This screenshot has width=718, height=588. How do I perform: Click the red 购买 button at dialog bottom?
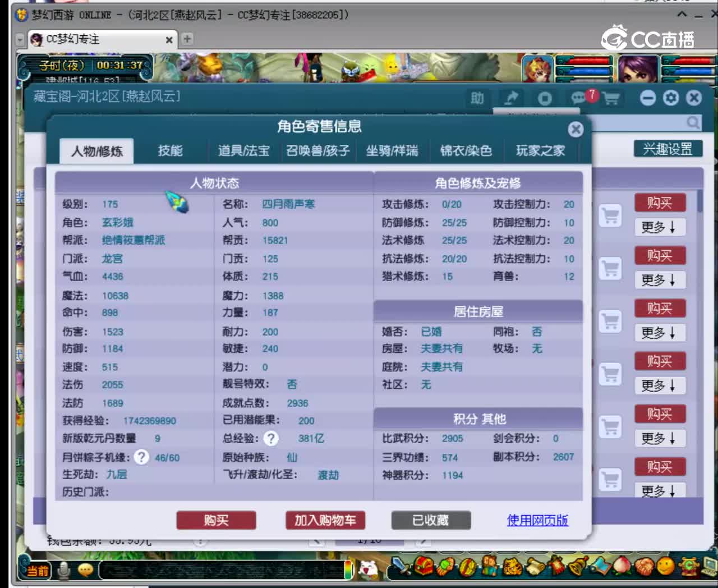click(x=216, y=520)
